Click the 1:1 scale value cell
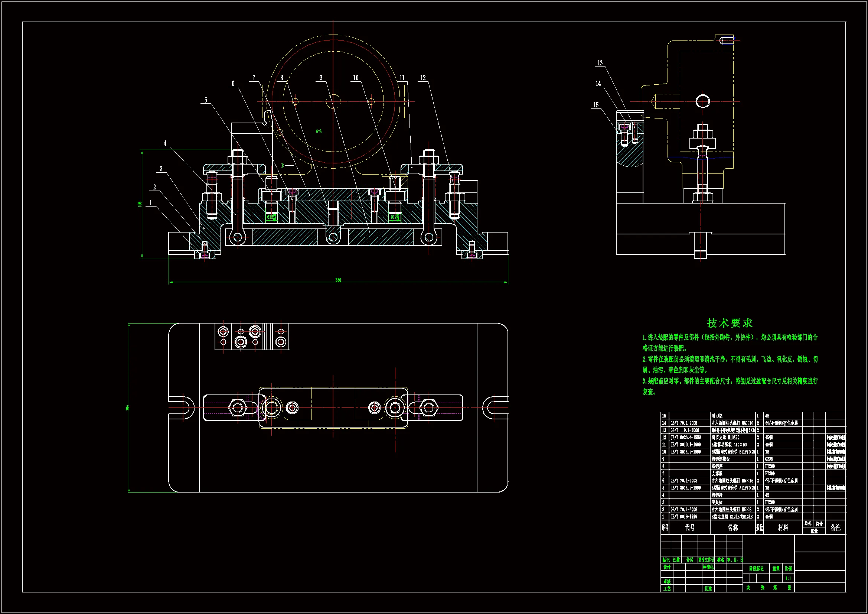The height and width of the screenshot is (614, 868). coord(788,578)
